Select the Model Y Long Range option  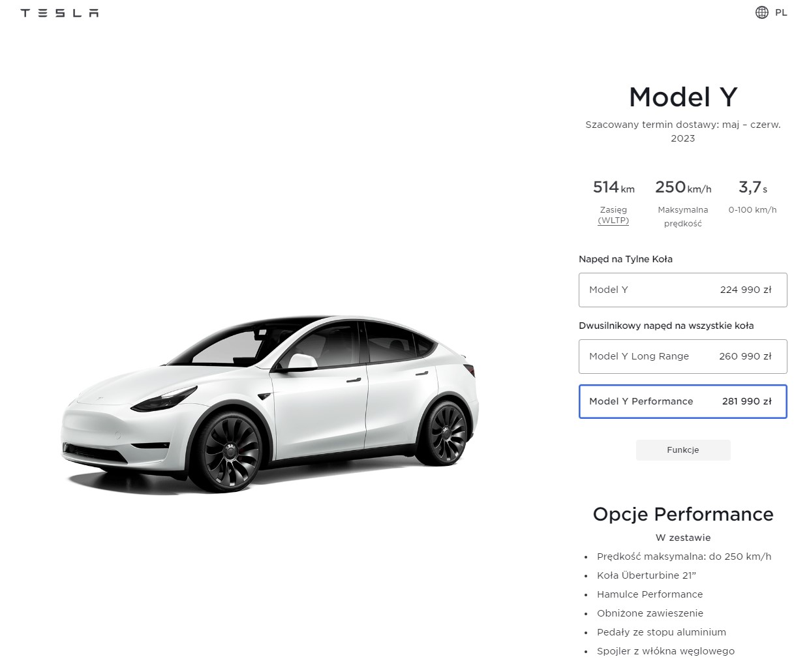(682, 356)
